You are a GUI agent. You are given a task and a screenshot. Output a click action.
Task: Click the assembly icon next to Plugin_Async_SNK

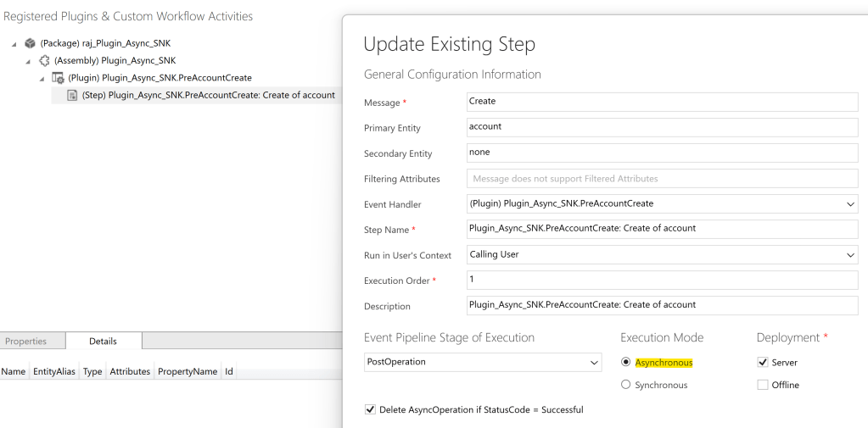tap(44, 61)
